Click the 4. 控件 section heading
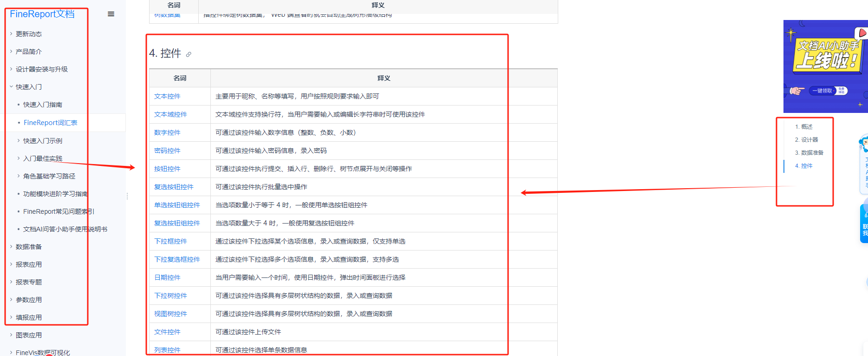This screenshot has width=868, height=356. [x=165, y=53]
